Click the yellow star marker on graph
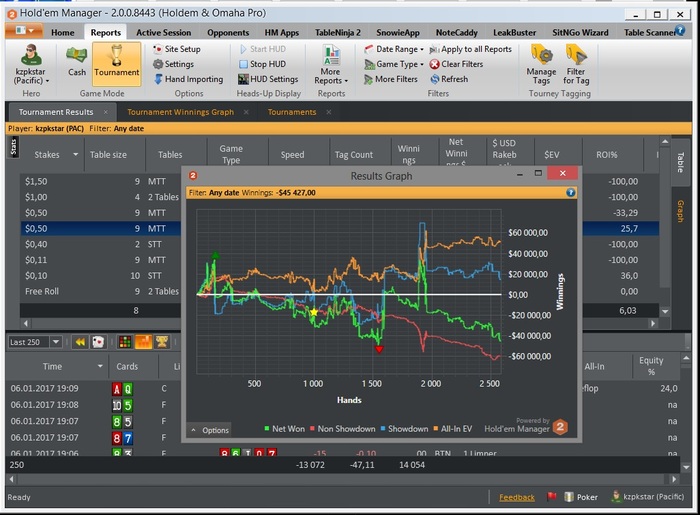The image size is (700, 515). pyautogui.click(x=314, y=312)
